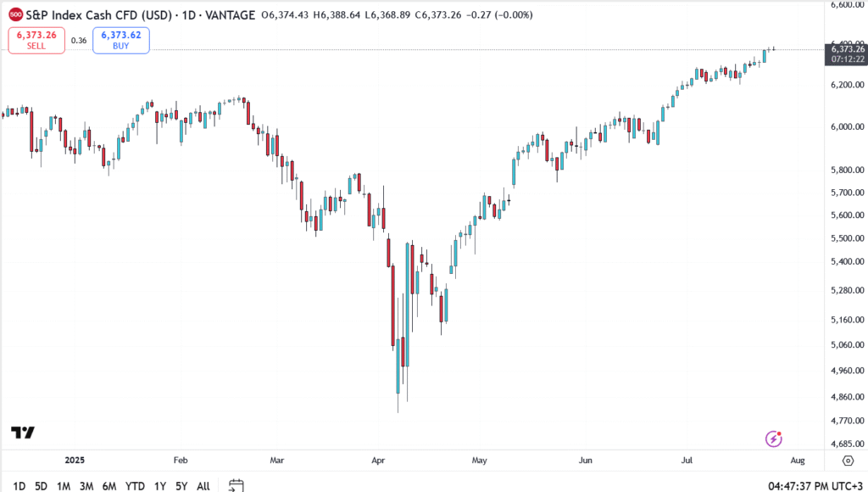Click the current price label 6,373.26
This screenshot has width=868, height=492.
point(843,49)
